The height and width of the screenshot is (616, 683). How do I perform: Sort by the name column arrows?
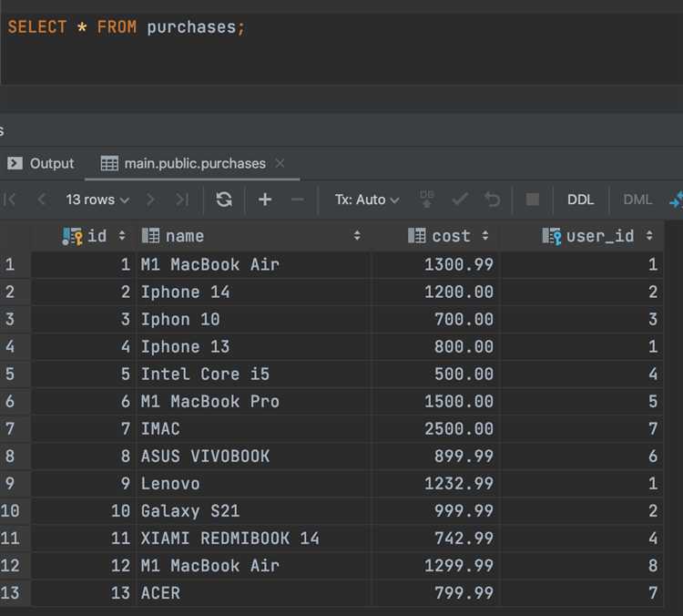point(357,236)
